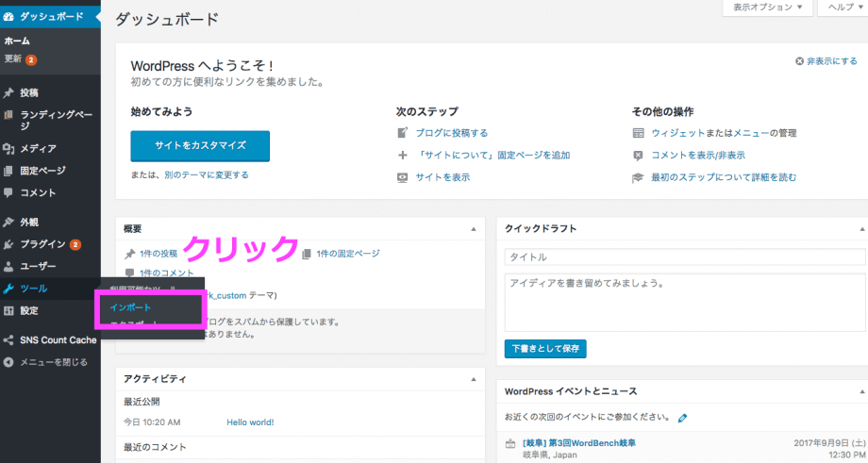Screen dimensions: 868x463
Task: Click 下書きとして保存 button
Action: [x=545, y=348]
